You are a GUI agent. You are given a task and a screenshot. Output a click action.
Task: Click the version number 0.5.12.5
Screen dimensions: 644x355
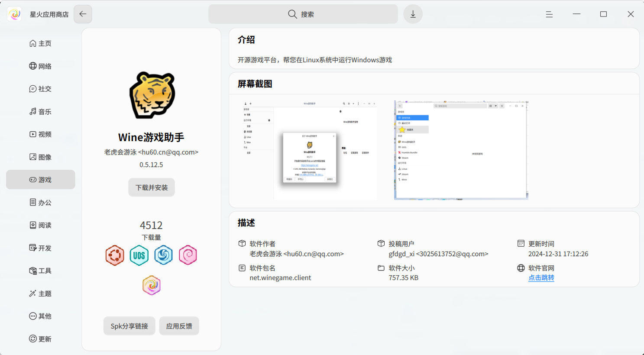click(151, 165)
